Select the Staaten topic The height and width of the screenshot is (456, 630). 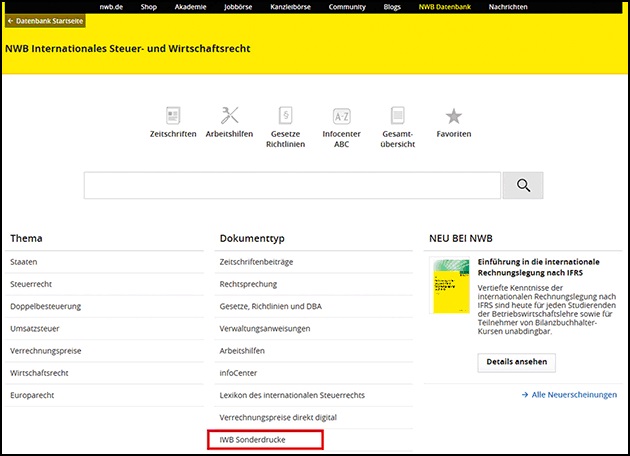[24, 262]
